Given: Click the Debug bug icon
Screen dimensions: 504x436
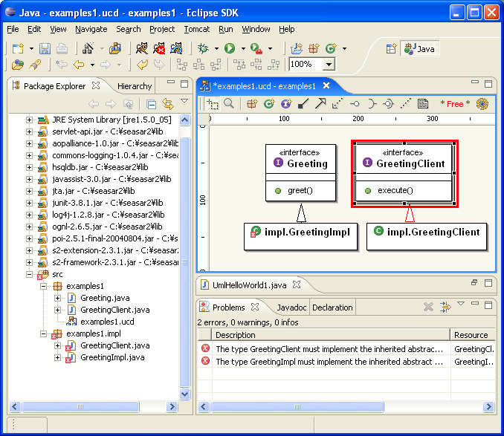Looking at the screenshot, I should coord(203,48).
